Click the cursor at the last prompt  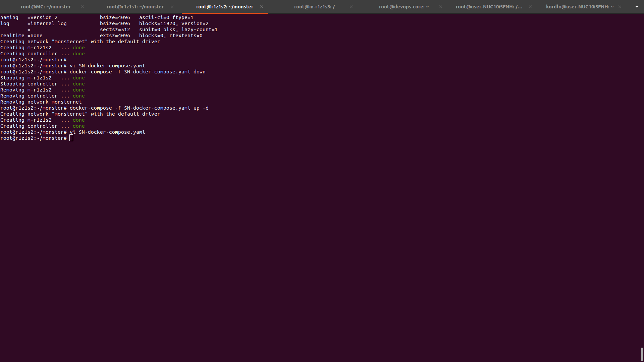click(71, 138)
